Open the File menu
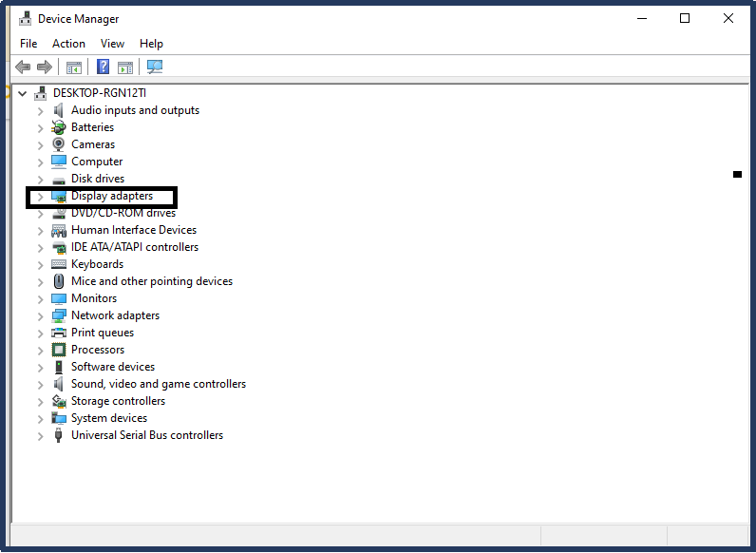This screenshot has height=553, width=756. pyautogui.click(x=28, y=44)
